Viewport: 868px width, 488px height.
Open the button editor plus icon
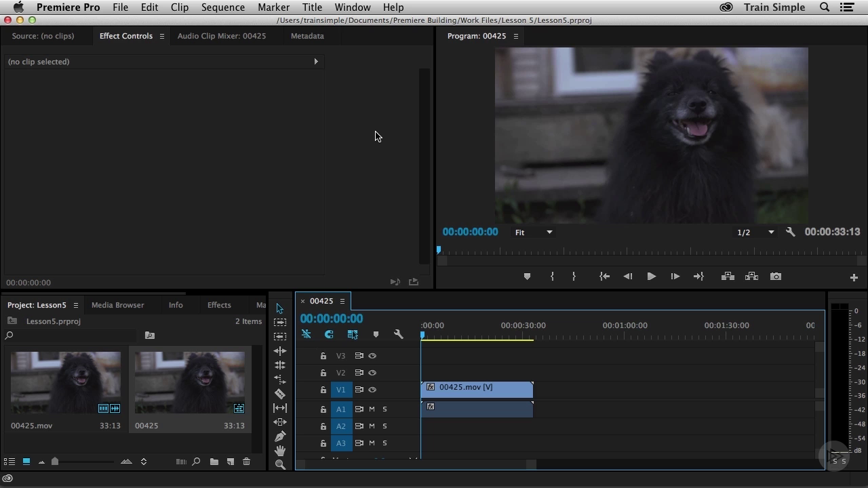tap(854, 277)
